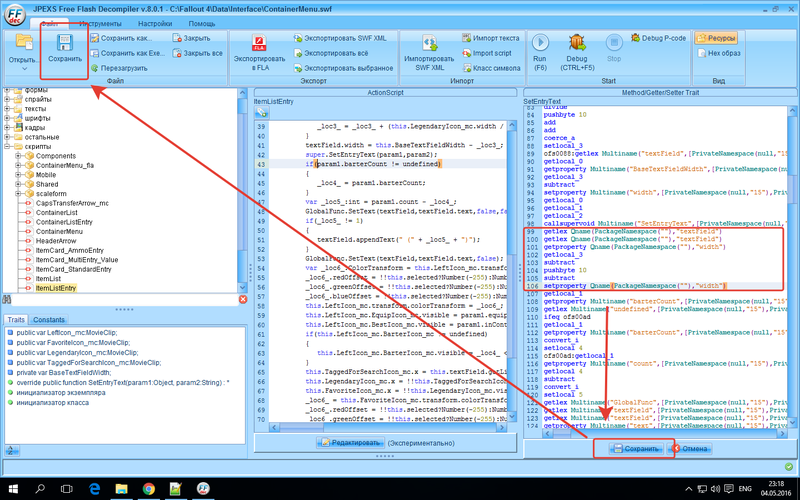
Task: Select Экспортировать SWF XML
Action: (340, 38)
